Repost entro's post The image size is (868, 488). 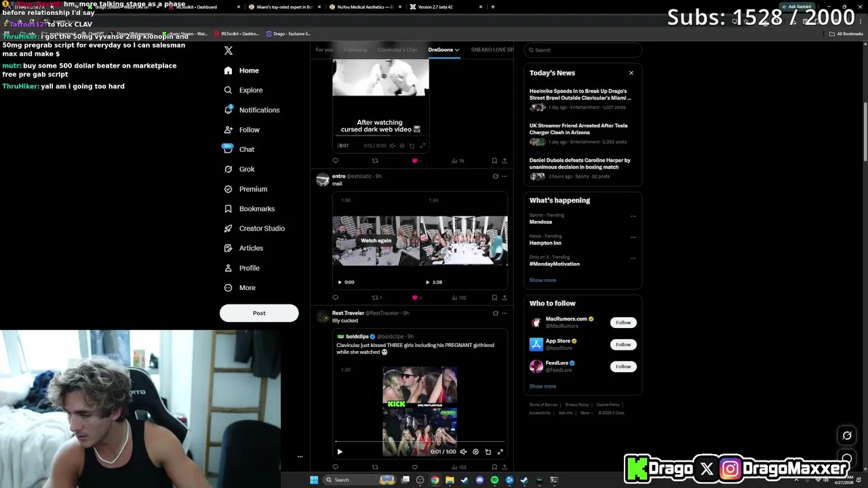[x=375, y=298]
